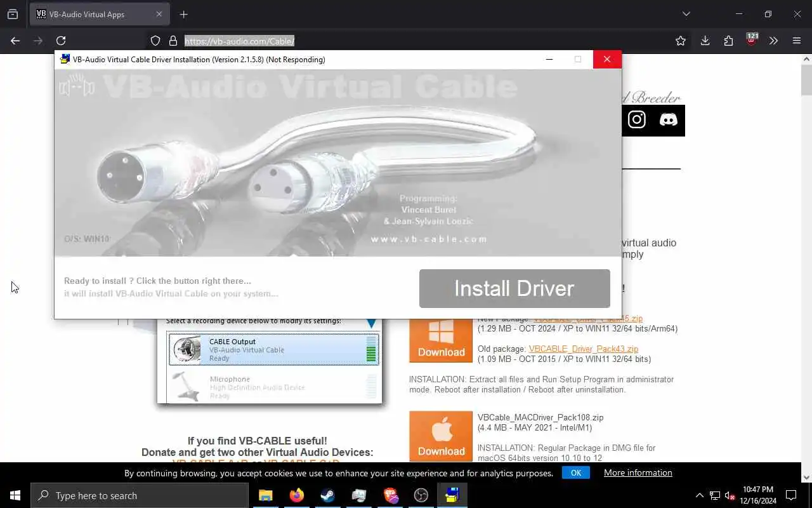Bookmark this page with star icon
The height and width of the screenshot is (508, 812).
point(681,41)
